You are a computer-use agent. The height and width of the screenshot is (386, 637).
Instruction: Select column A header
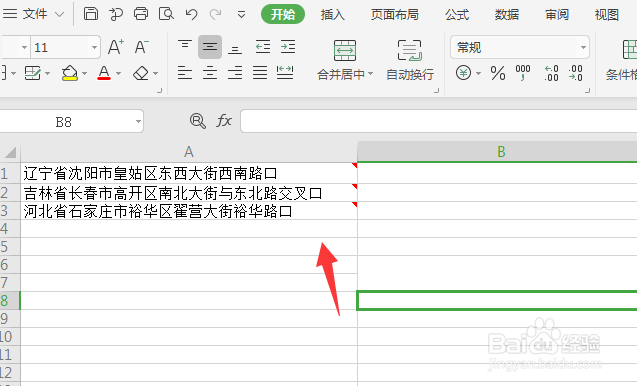click(x=188, y=152)
